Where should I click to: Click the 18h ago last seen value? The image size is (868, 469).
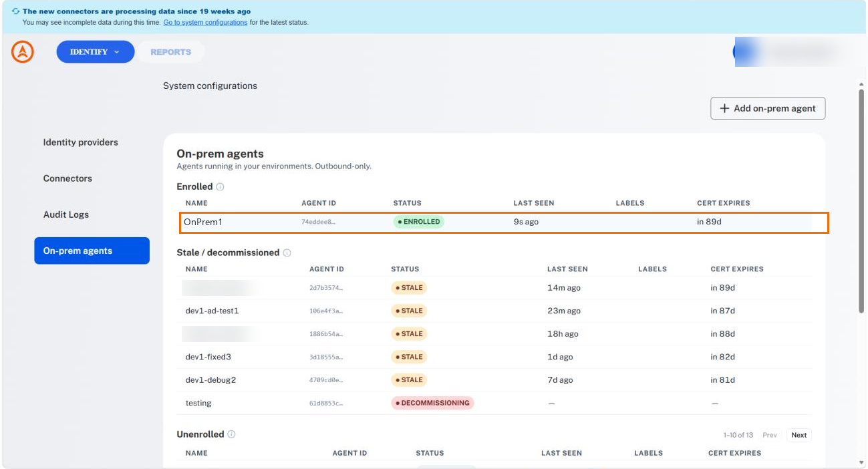[563, 334]
